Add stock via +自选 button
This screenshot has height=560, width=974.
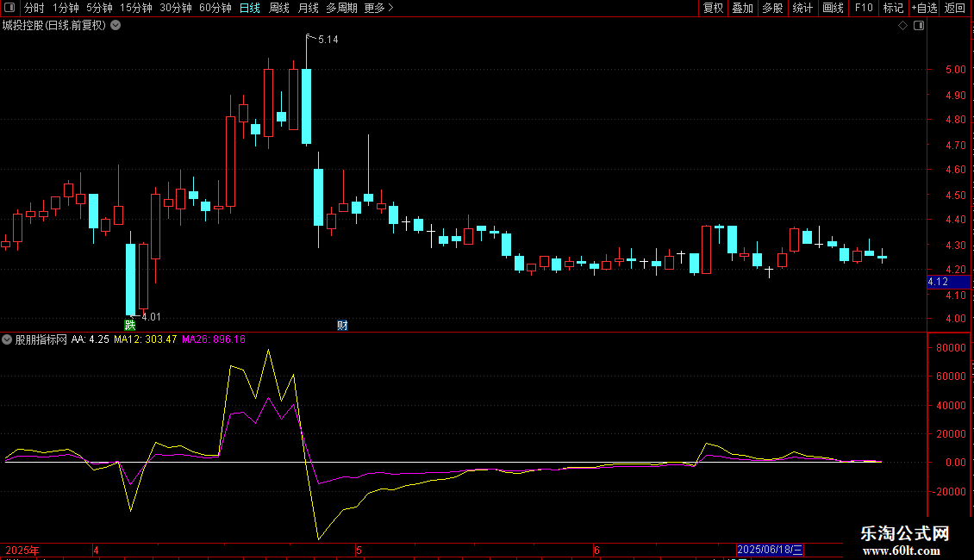coord(924,8)
